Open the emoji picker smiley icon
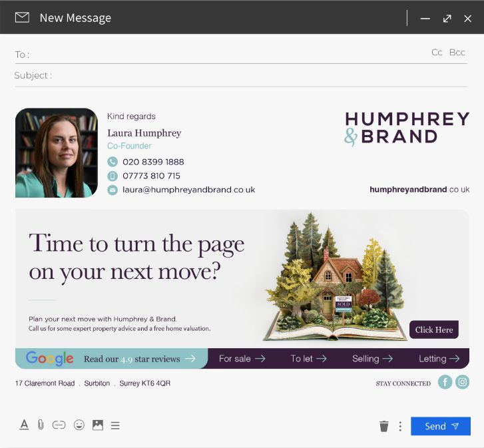This screenshot has height=448, width=484. [79, 425]
